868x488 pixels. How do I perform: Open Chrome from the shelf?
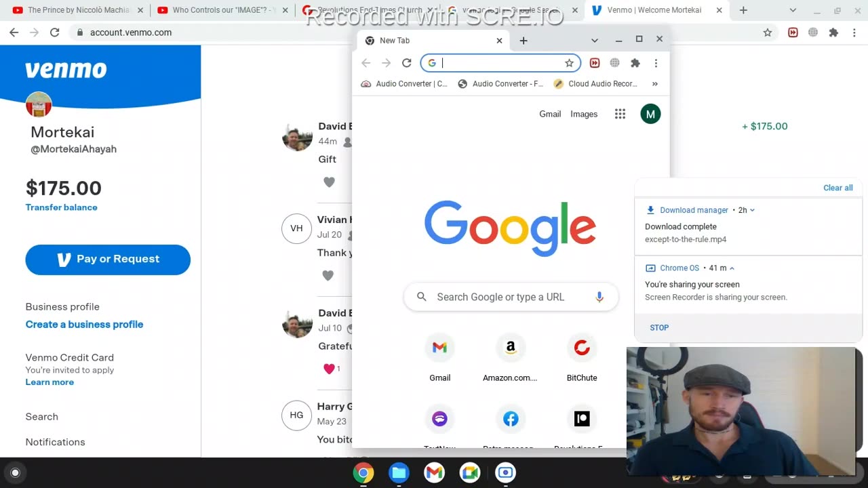pyautogui.click(x=363, y=473)
